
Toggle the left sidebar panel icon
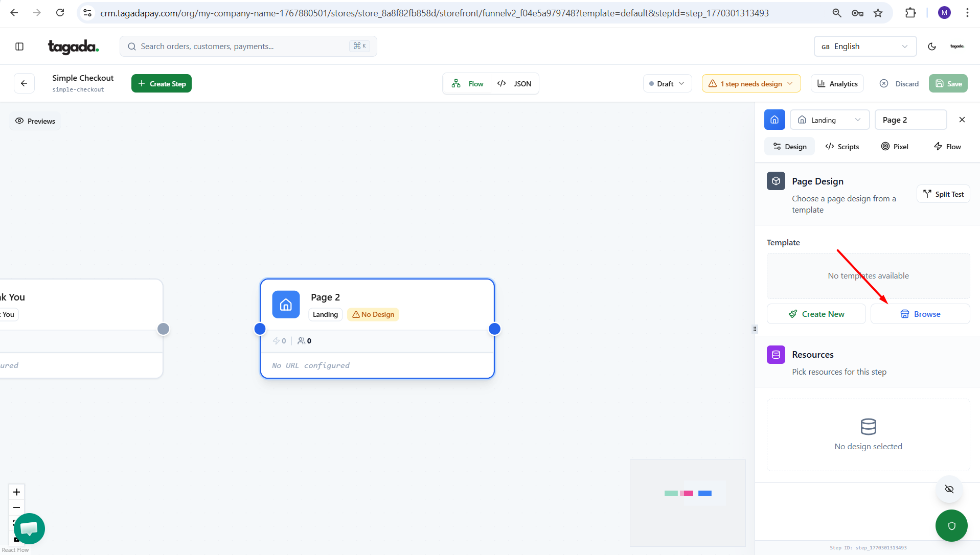point(19,47)
